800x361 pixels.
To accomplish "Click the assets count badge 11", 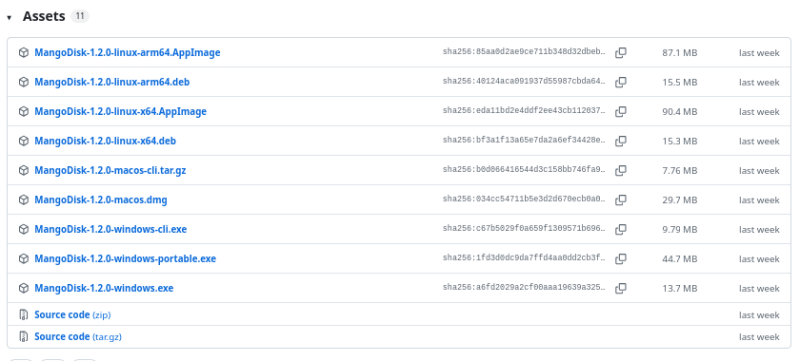I will point(80,16).
